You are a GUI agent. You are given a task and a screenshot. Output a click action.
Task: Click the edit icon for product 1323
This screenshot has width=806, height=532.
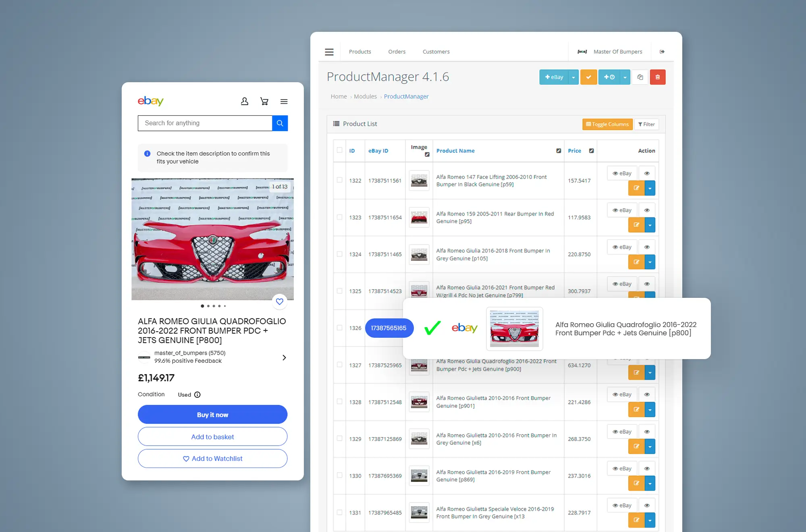coord(636,225)
